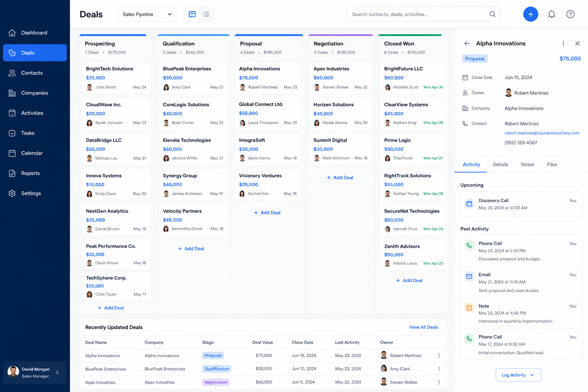This screenshot has width=588, height=392.
Task: Open the help question mark icon
Action: pyautogui.click(x=570, y=14)
